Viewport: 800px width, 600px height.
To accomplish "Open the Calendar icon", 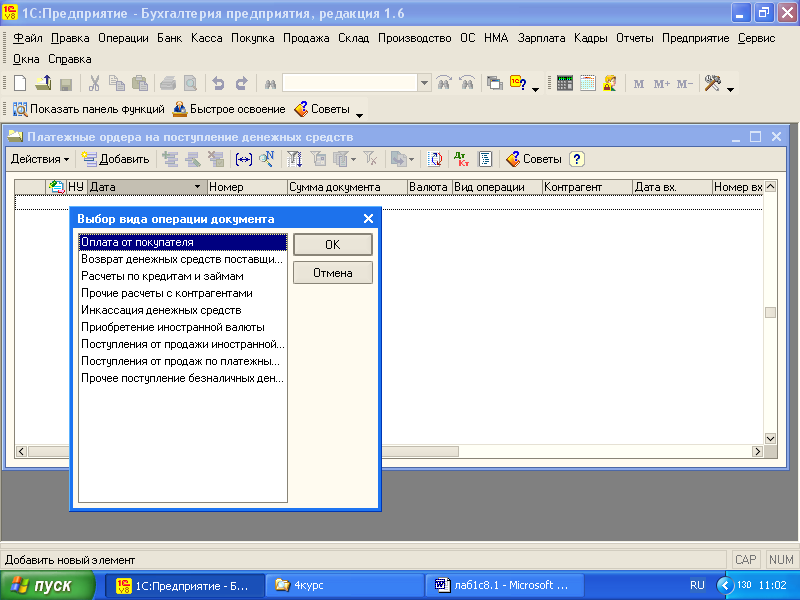I will pos(588,83).
